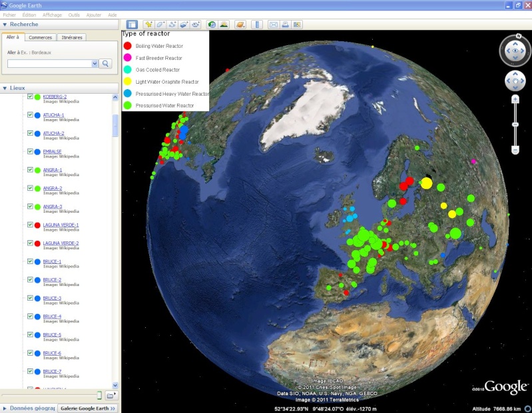The height and width of the screenshot is (413, 532).
Task: Uncheck the ANGRA-1 checkbox
Action: [30, 170]
